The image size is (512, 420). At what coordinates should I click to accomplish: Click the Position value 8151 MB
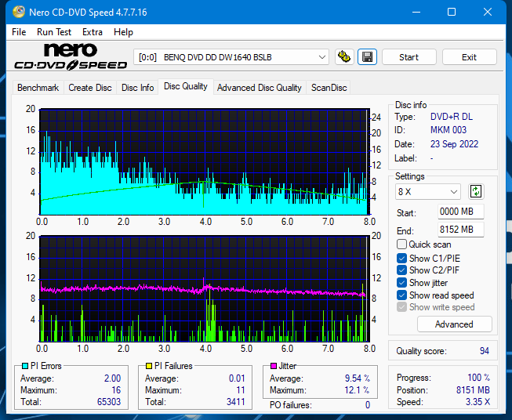tap(473, 390)
